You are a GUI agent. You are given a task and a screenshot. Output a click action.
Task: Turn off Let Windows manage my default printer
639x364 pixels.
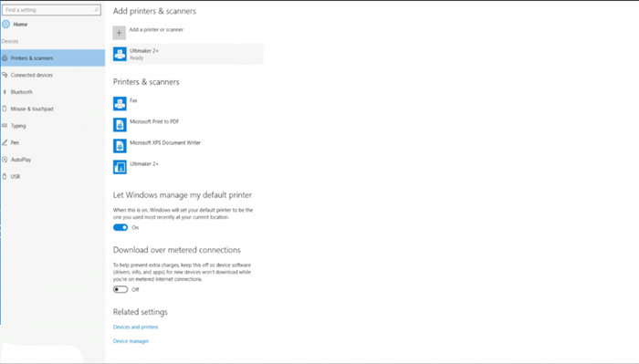(120, 227)
